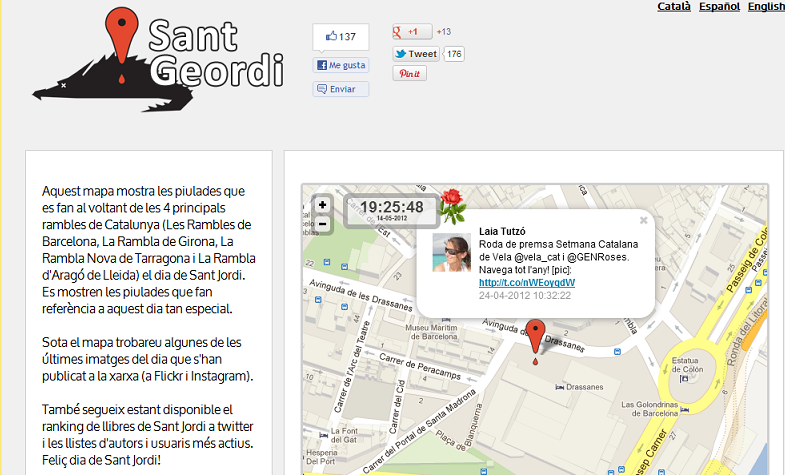Click the La Font del Gat label
This screenshot has width=785, height=475.
click(x=344, y=435)
